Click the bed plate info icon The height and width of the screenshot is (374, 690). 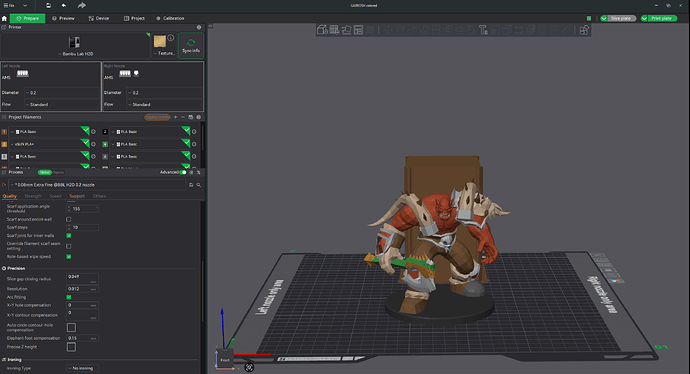[171, 38]
